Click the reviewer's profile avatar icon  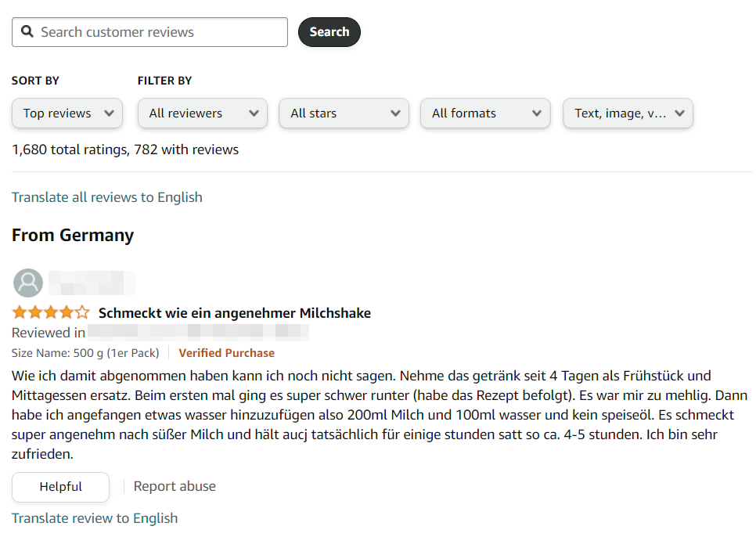pos(28,283)
